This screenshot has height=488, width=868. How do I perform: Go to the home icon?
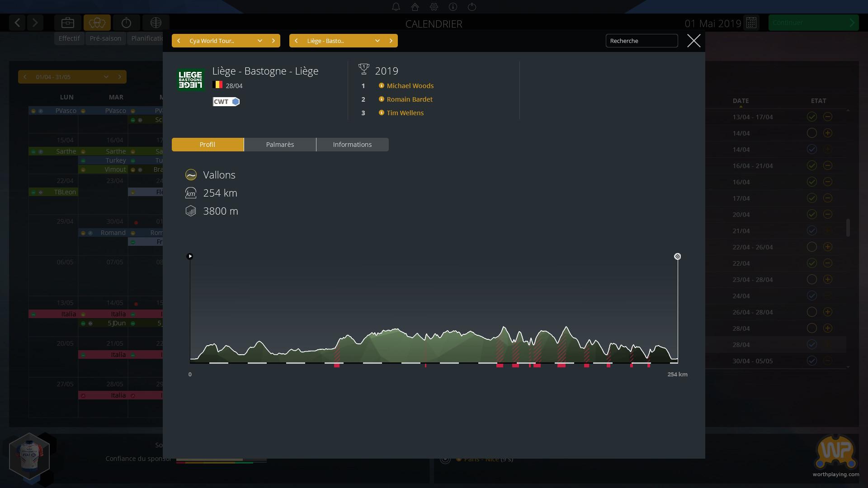click(415, 7)
